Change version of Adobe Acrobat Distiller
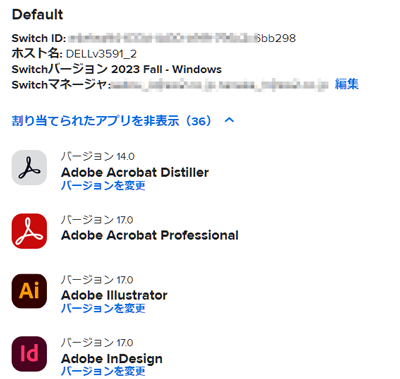This screenshot has height=379, width=400. click(x=103, y=185)
